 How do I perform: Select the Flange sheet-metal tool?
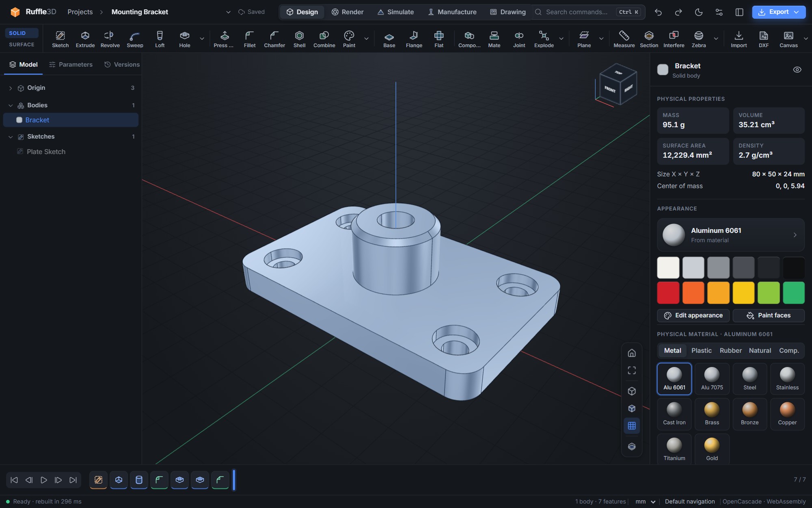[x=414, y=39]
